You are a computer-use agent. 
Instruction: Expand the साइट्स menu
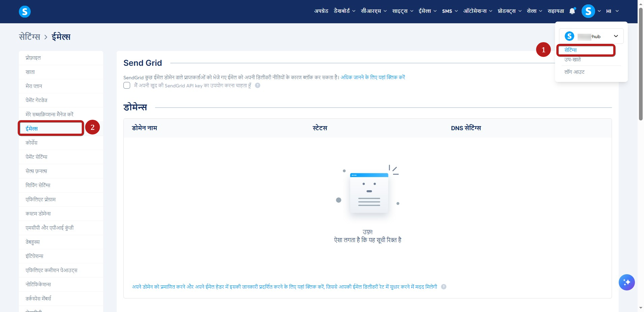pyautogui.click(x=403, y=11)
